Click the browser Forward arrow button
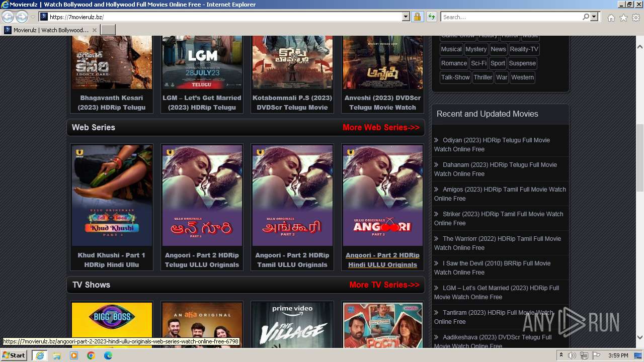The image size is (644, 362). tap(22, 17)
